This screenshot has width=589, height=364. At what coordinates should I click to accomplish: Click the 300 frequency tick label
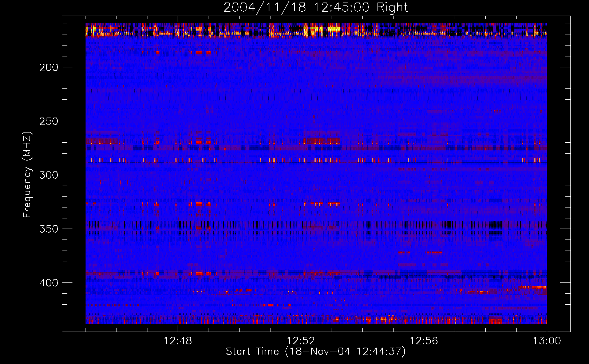coord(49,175)
